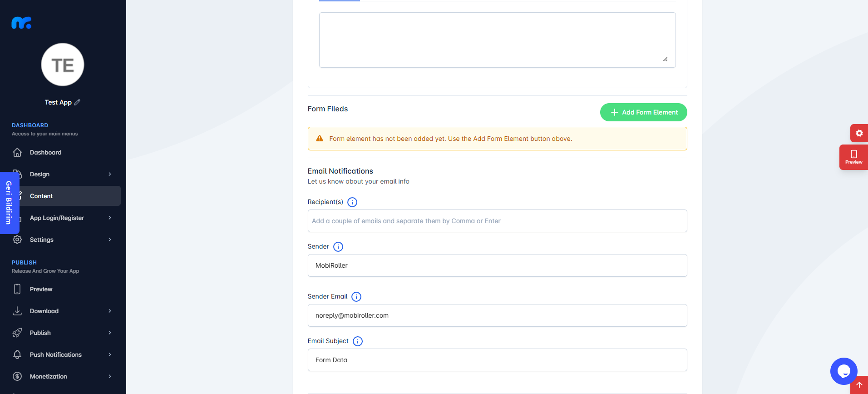The image size is (868, 394).
Task: Click the Settings gear icon in sidebar
Action: [x=17, y=239]
